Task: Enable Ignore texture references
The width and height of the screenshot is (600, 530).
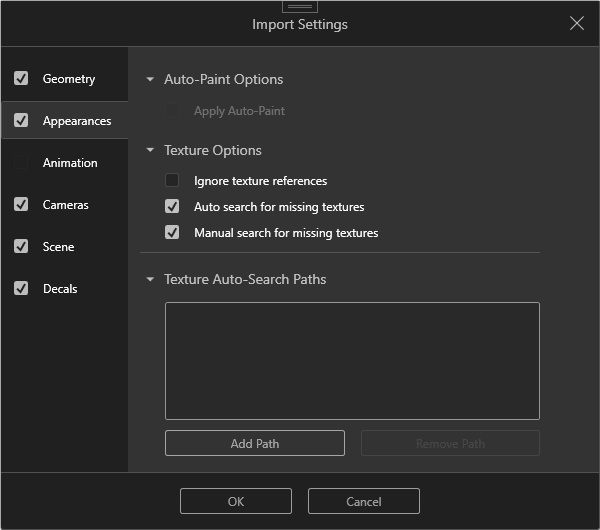Action: 172,181
